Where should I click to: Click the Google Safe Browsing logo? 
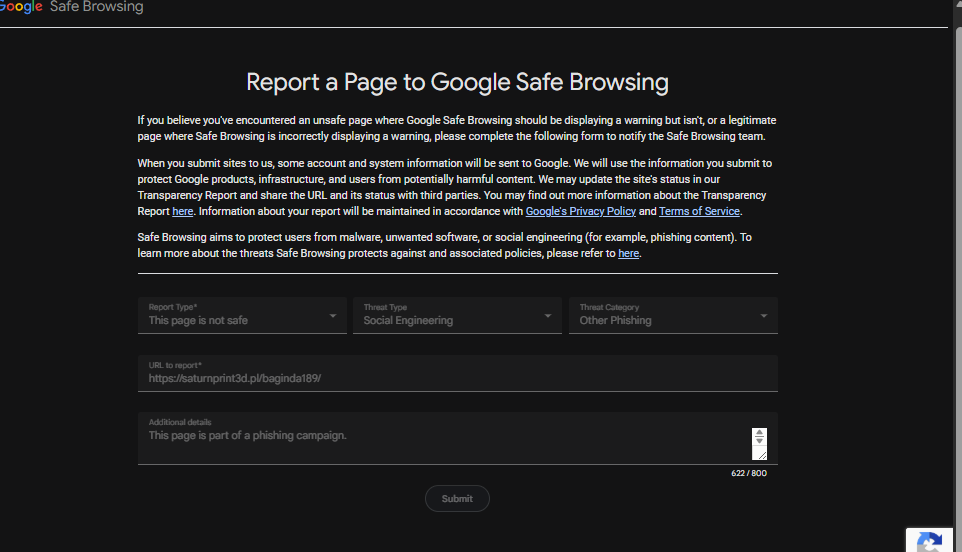pos(71,7)
